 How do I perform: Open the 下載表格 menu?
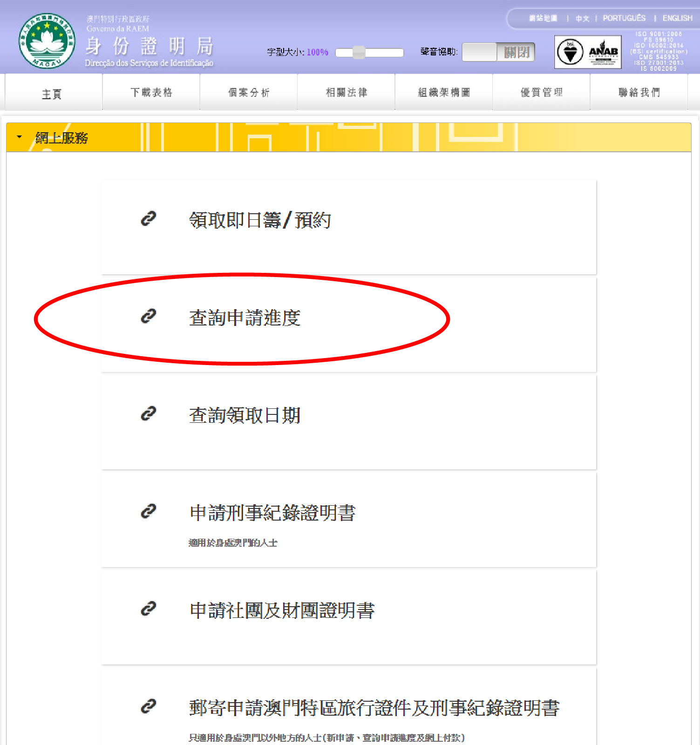(x=151, y=93)
